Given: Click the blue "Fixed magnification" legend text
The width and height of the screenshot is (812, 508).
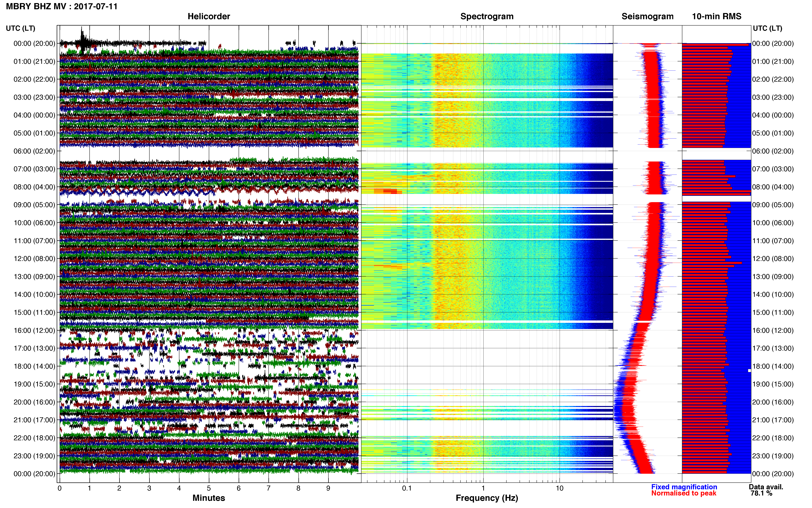Looking at the screenshot, I should click(x=684, y=487).
